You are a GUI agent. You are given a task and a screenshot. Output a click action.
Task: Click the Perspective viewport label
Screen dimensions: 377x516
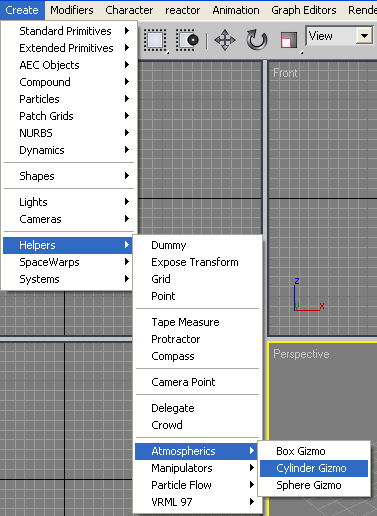click(x=301, y=354)
